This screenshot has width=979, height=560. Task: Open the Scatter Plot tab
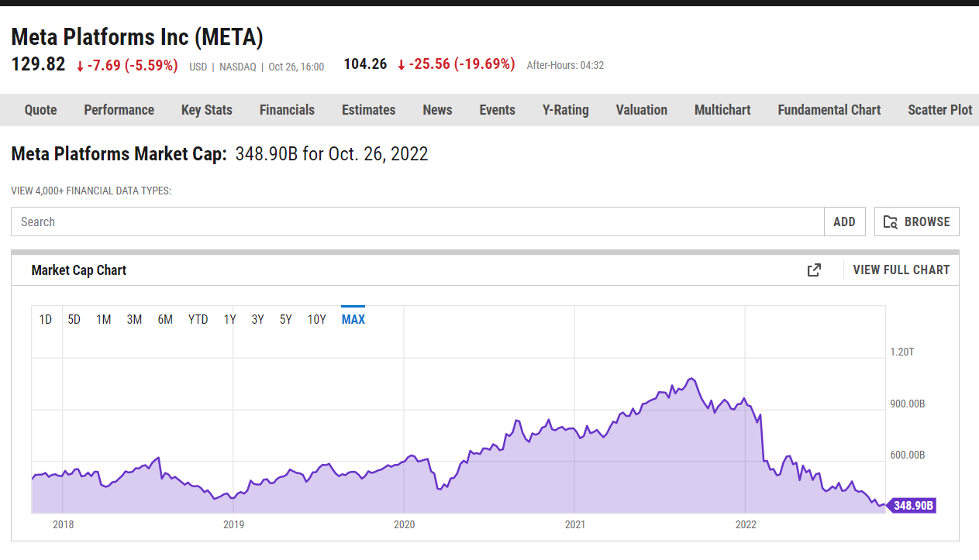pos(939,110)
